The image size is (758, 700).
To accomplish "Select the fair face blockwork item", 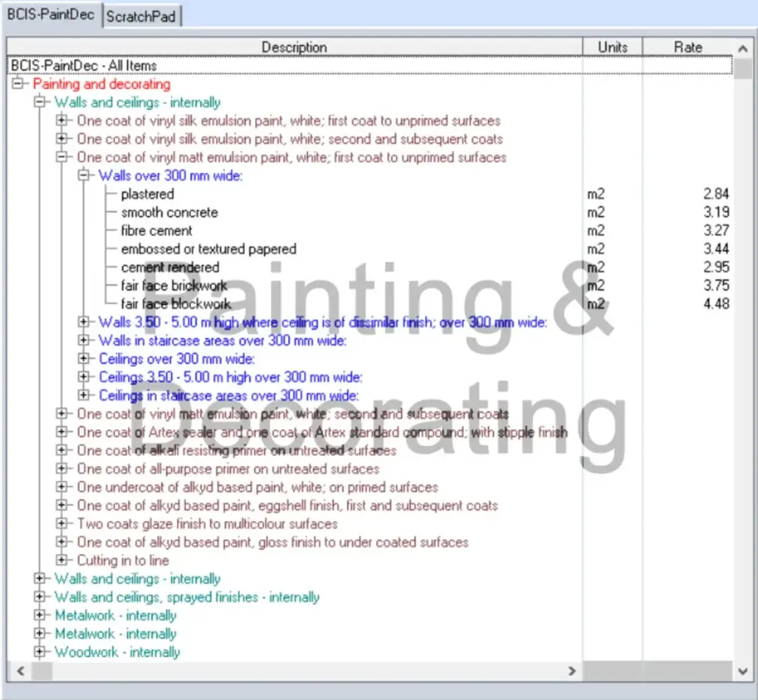I will (176, 304).
